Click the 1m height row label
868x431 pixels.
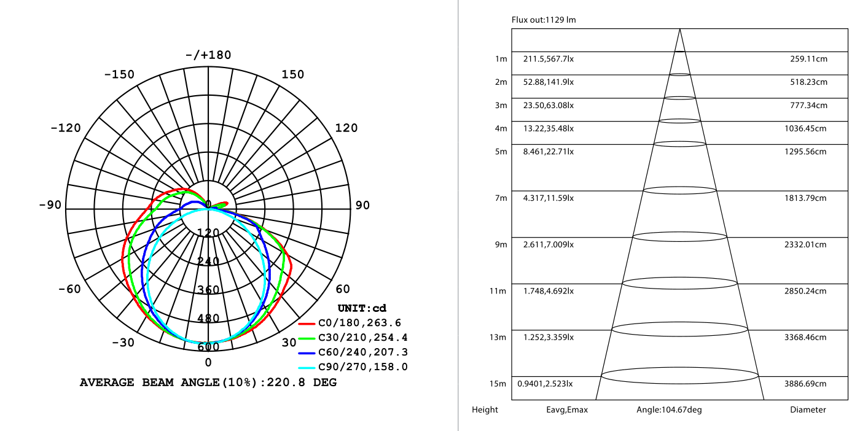pos(501,59)
